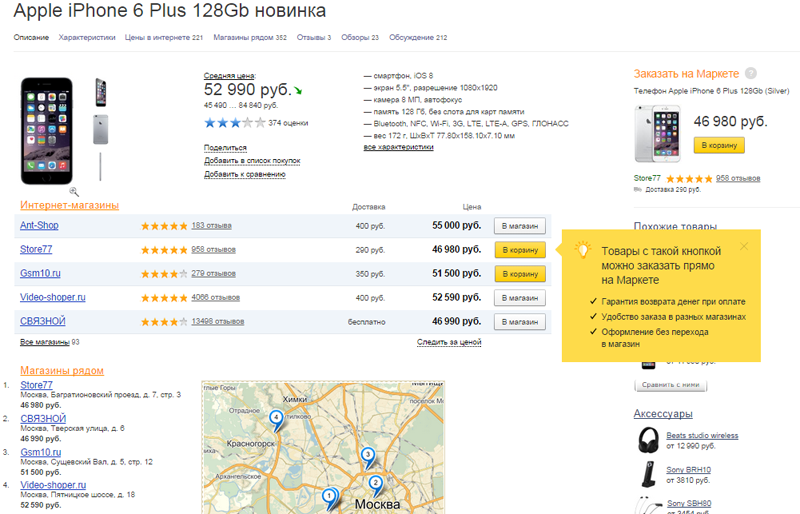Add Gsm10.ru offer to cart
The image size is (800, 514).
tap(520, 274)
